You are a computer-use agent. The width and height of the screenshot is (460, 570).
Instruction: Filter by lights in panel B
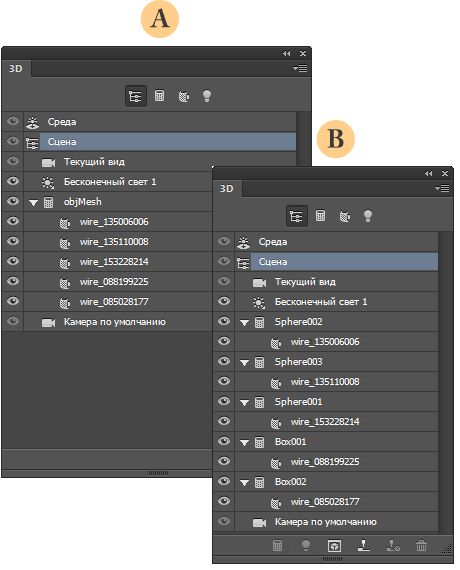click(368, 216)
